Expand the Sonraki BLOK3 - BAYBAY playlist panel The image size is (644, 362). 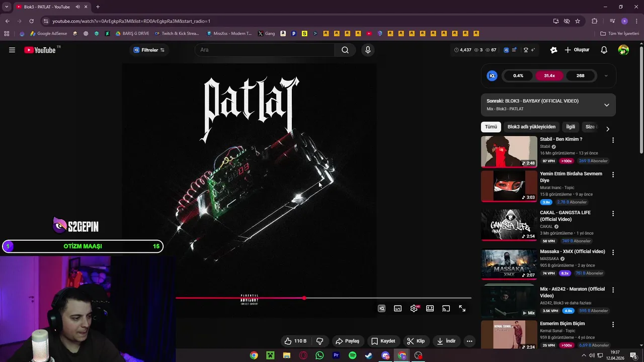[x=606, y=105]
